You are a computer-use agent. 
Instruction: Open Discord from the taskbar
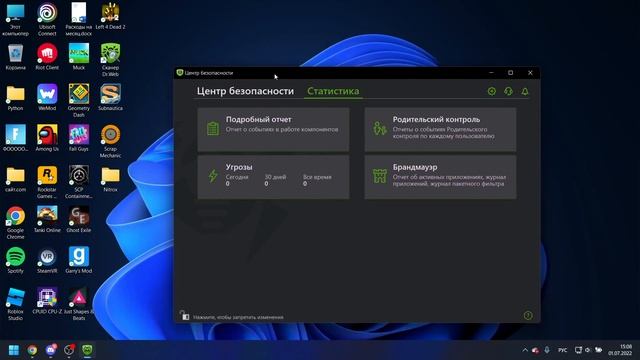pos(51,350)
